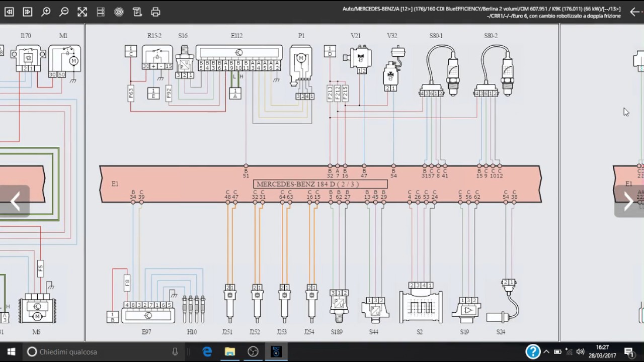Viewport: 644px width, 362px height.
Task: Click connector reference 1 C box
Action: [131, 51]
